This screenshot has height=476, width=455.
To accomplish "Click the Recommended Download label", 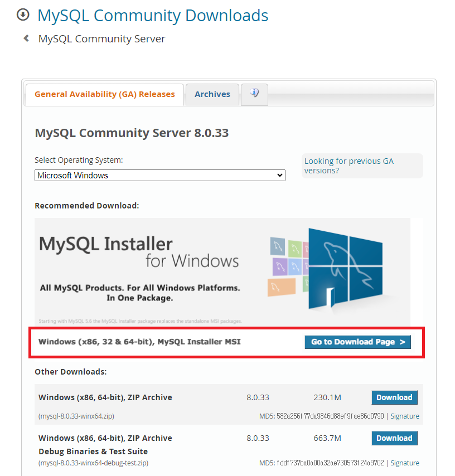I will tap(87, 206).
